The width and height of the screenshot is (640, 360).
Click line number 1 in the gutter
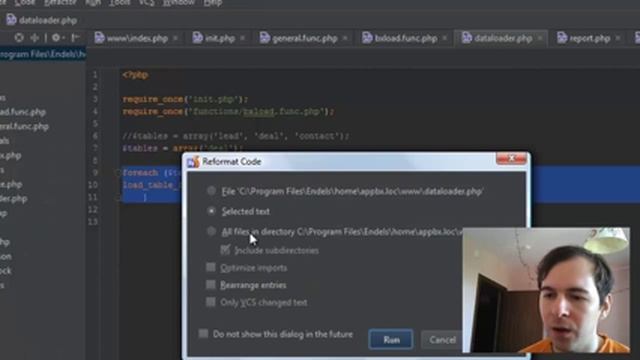[x=95, y=75]
